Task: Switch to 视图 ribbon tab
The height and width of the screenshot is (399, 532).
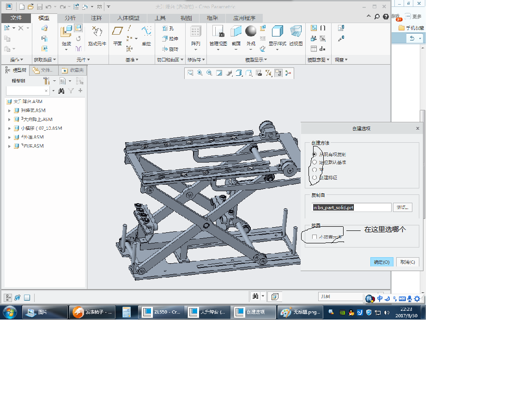Action: (186, 18)
